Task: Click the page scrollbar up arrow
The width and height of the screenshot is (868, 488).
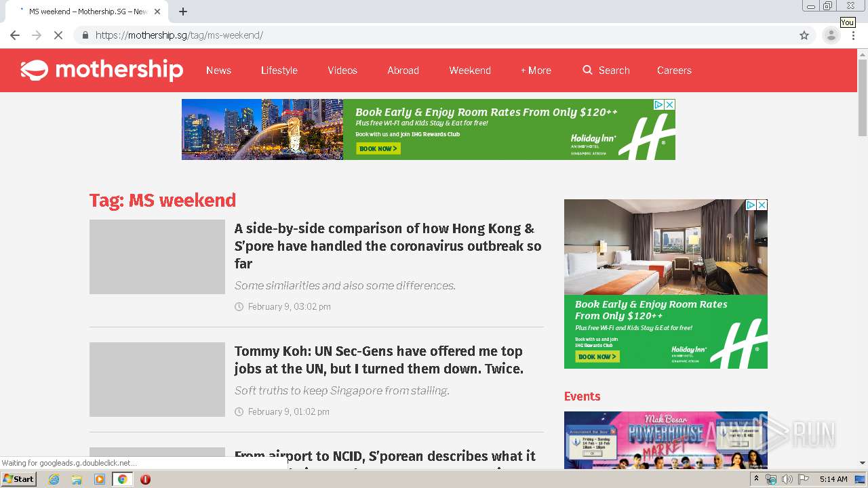Action: coord(863,54)
